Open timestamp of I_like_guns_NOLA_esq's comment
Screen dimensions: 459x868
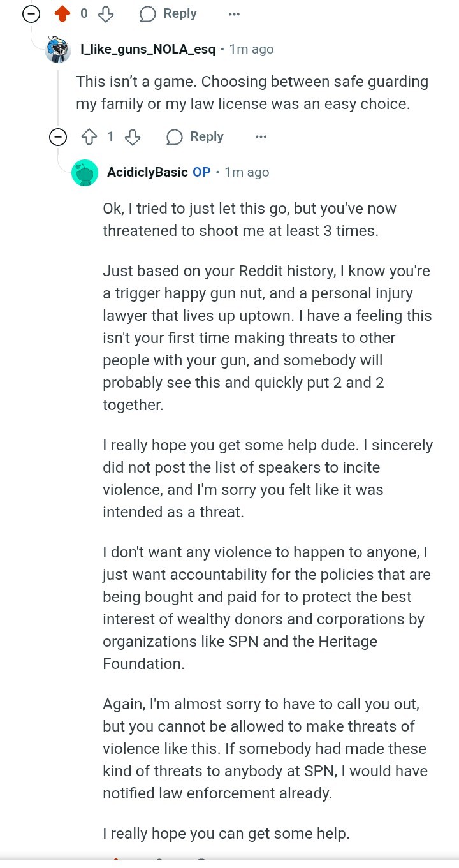coord(251,49)
